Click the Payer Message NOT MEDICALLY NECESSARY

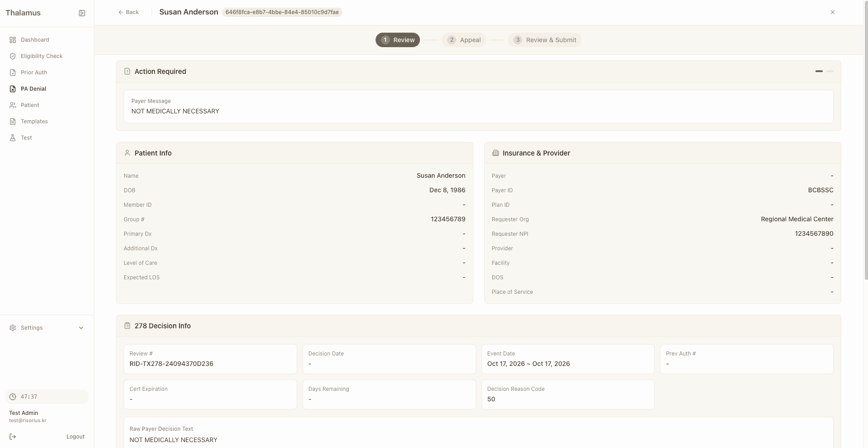175,111
